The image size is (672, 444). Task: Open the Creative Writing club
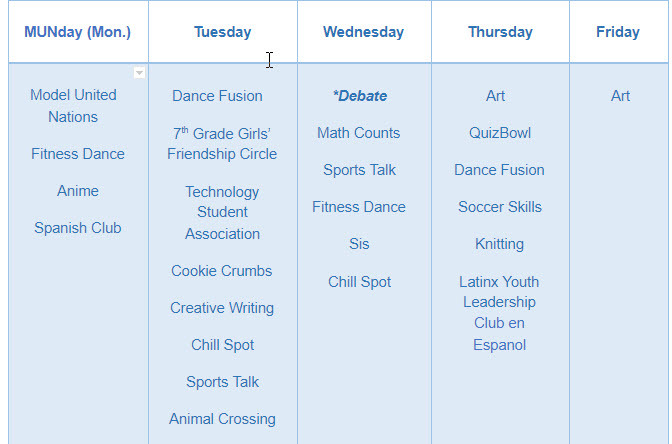click(222, 308)
